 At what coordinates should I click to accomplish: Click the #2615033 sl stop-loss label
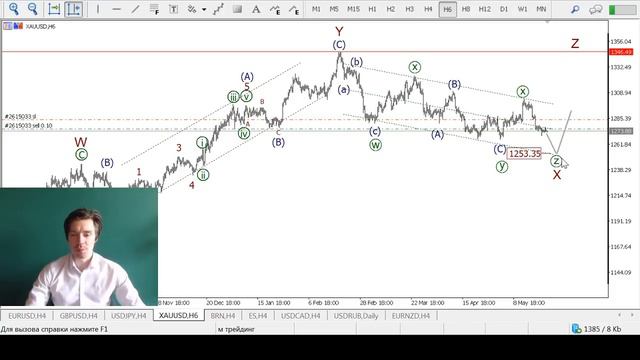(x=20, y=117)
